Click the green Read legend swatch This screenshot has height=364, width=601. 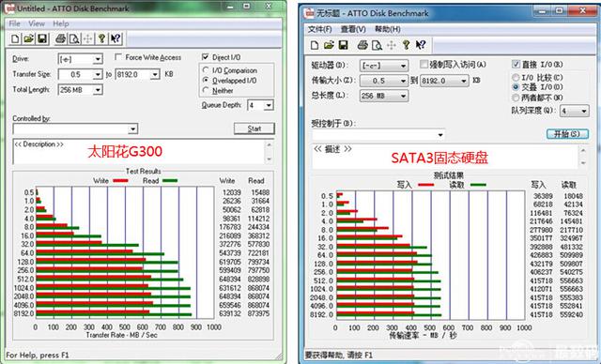[170, 181]
